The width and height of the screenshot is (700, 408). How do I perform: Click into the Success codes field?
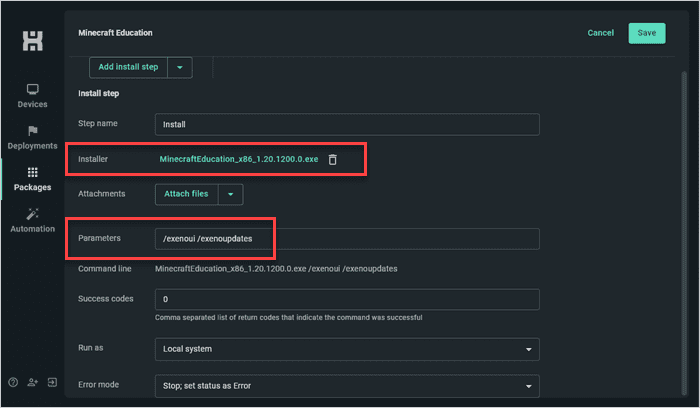[347, 299]
